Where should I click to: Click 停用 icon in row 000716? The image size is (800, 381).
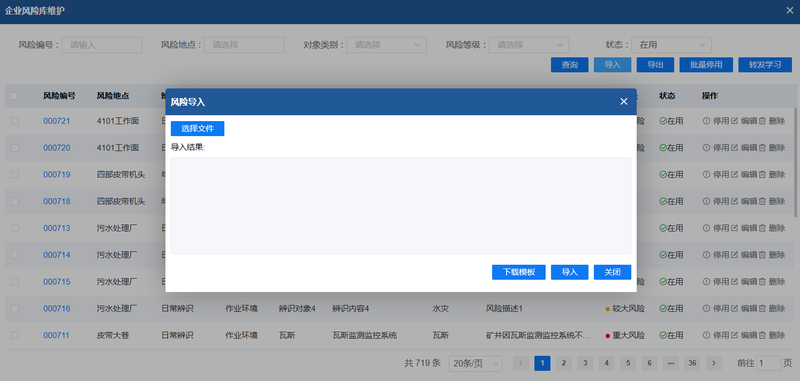tap(707, 309)
